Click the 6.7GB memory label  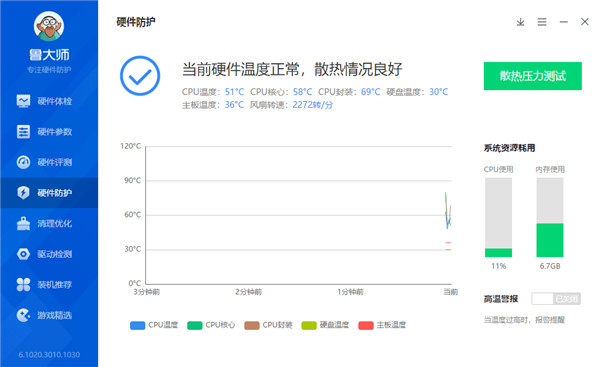pyautogui.click(x=550, y=266)
